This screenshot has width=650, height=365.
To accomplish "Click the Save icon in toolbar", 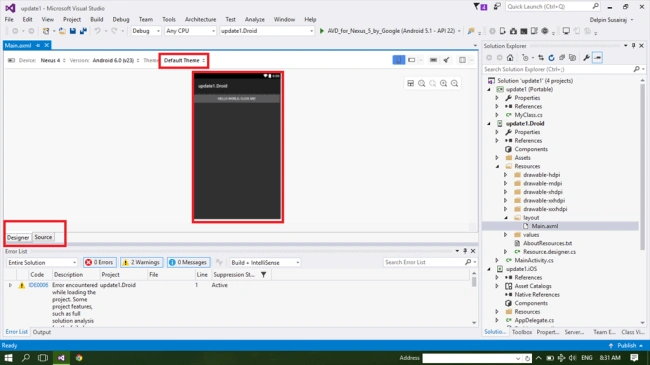I will click(73, 31).
